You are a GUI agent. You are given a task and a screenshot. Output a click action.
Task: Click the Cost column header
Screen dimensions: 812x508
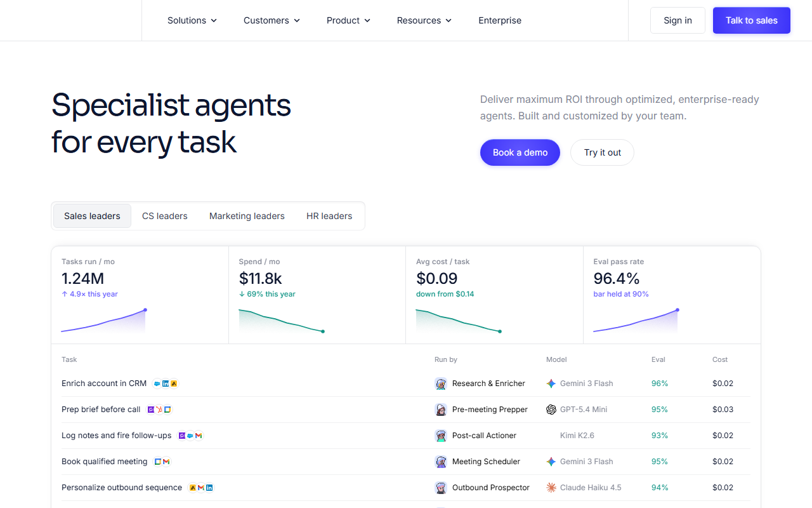click(x=720, y=359)
